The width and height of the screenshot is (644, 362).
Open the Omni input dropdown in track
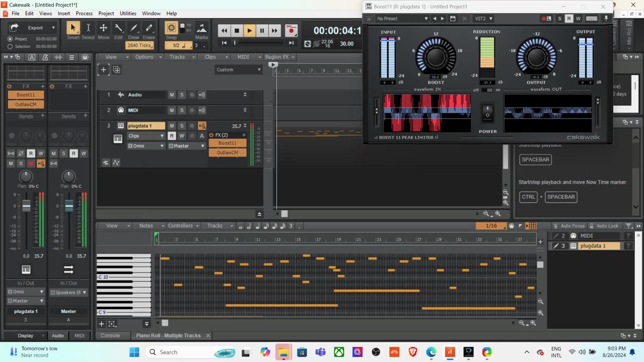[146, 146]
